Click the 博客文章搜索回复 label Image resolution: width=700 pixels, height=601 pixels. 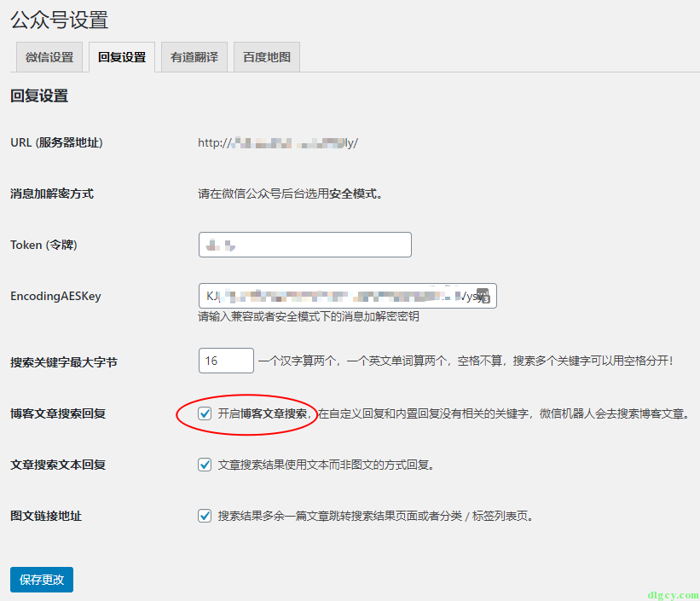point(58,413)
